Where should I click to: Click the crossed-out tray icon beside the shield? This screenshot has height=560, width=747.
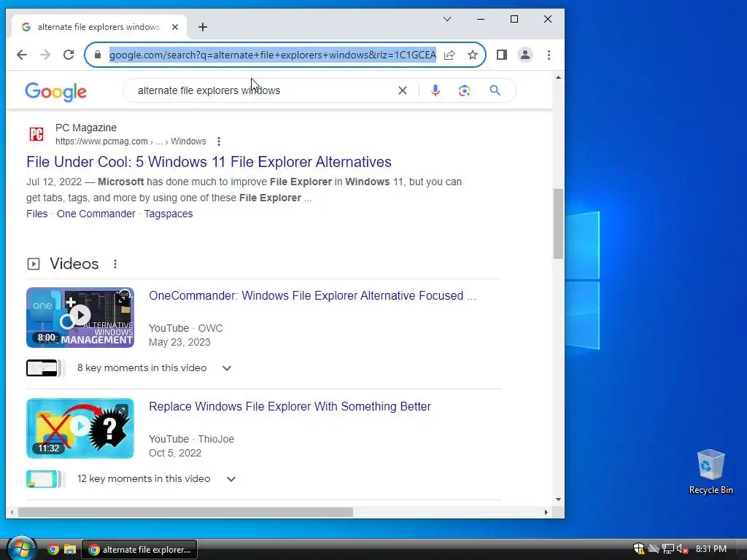[x=654, y=549]
